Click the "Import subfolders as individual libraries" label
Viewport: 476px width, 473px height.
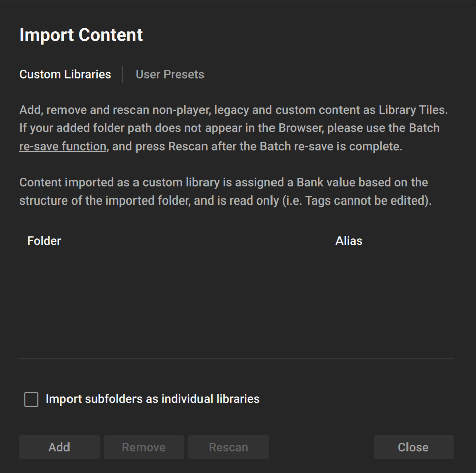153,399
